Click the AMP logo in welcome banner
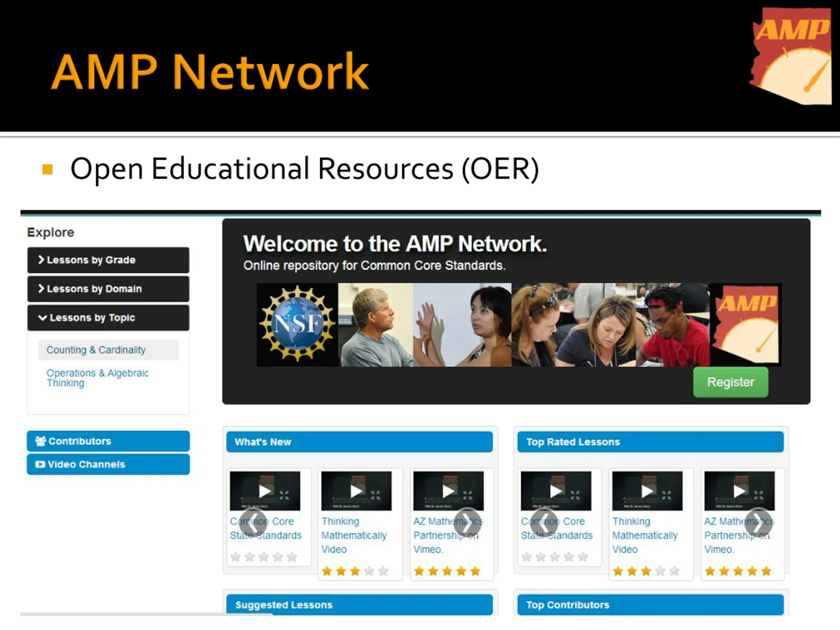The width and height of the screenshot is (840, 630). coord(746,325)
